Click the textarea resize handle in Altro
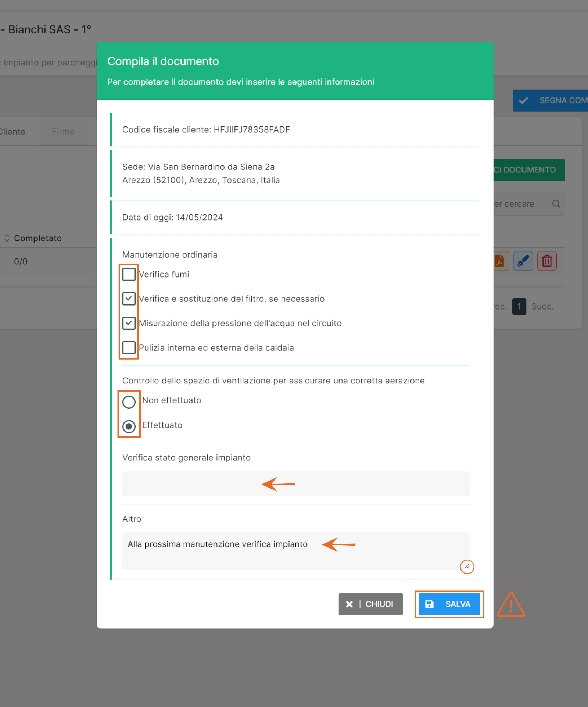Viewport: 588px width, 707px height. coord(467,567)
